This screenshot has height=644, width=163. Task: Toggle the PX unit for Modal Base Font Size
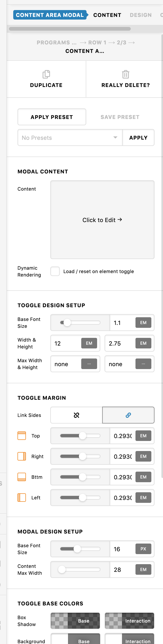tap(143, 549)
